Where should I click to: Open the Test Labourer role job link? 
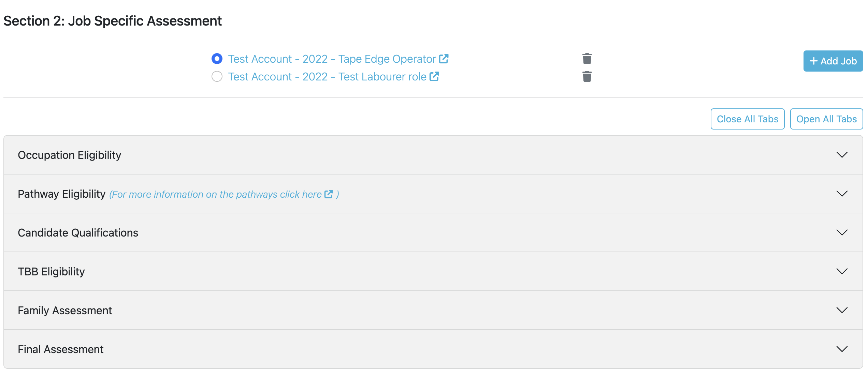click(326, 76)
